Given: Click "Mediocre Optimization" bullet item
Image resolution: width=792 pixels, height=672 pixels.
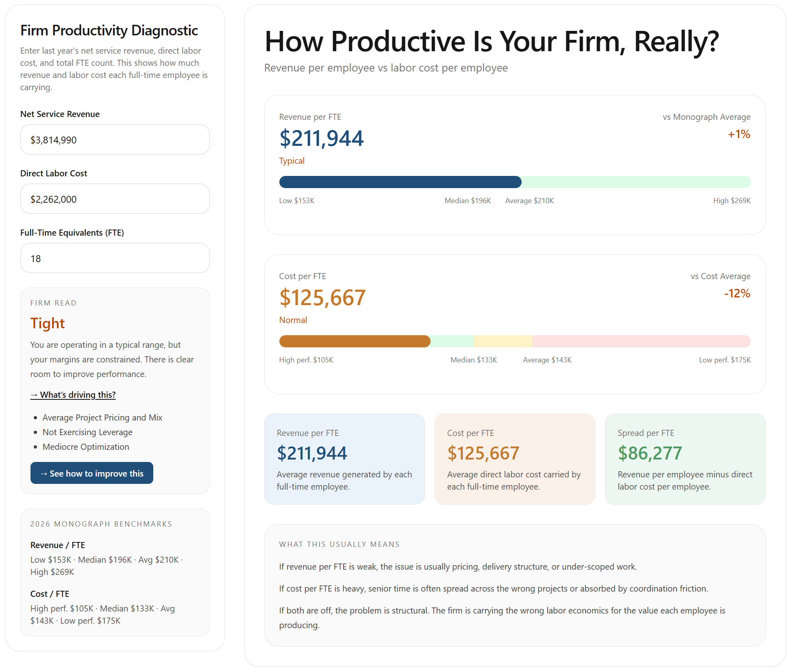Looking at the screenshot, I should (x=86, y=447).
